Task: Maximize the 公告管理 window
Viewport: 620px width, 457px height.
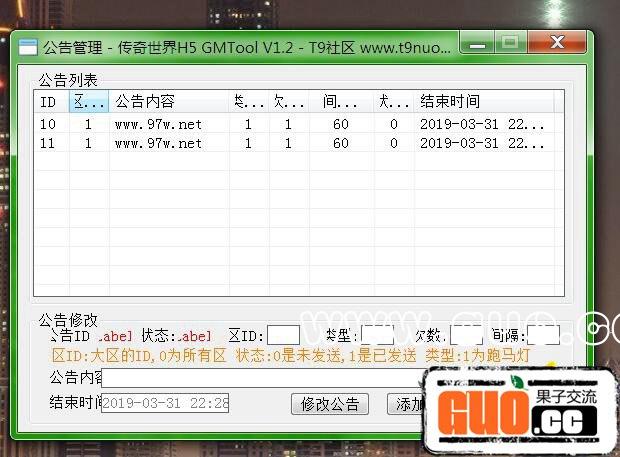Action: (510, 43)
